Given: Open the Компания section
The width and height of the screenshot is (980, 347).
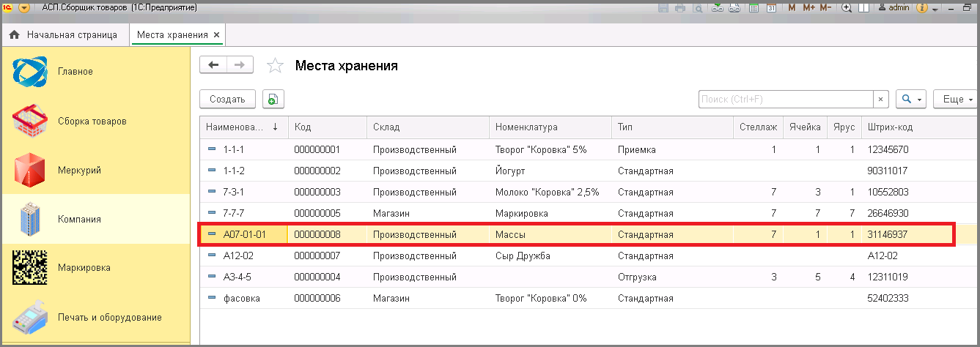Looking at the screenshot, I should [x=95, y=219].
